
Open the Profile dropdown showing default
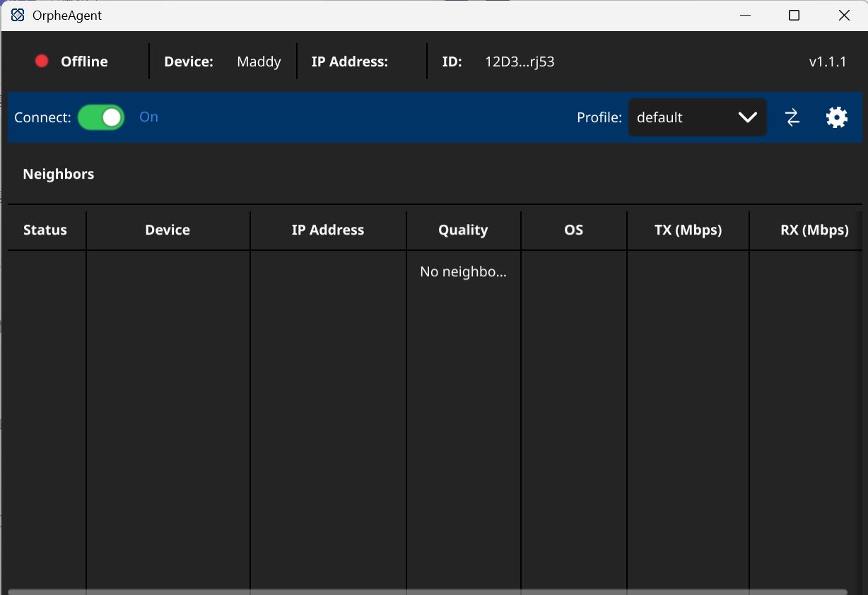pos(686,117)
